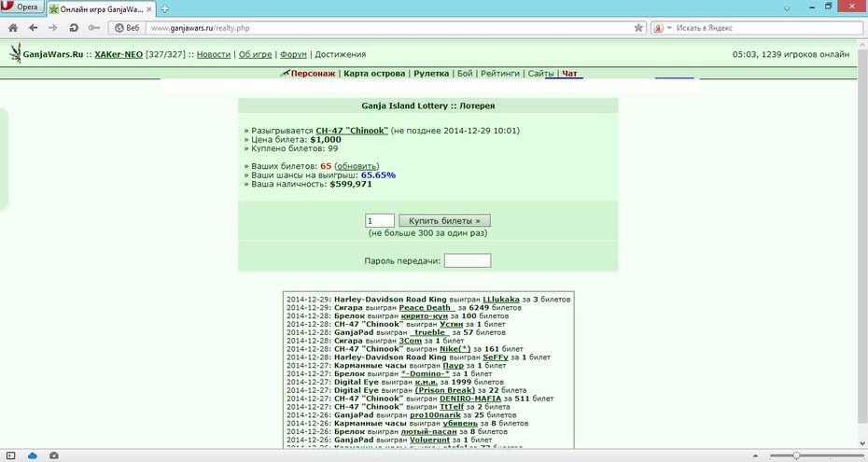Open Opera Link cloud sync icon
The width and height of the screenshot is (868, 462).
tap(32, 455)
